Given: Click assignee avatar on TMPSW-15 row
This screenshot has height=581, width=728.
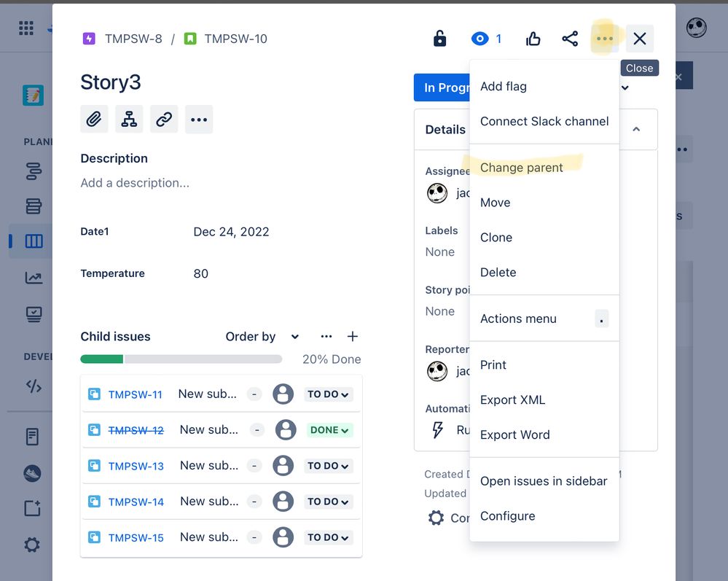Looking at the screenshot, I should pos(283,537).
